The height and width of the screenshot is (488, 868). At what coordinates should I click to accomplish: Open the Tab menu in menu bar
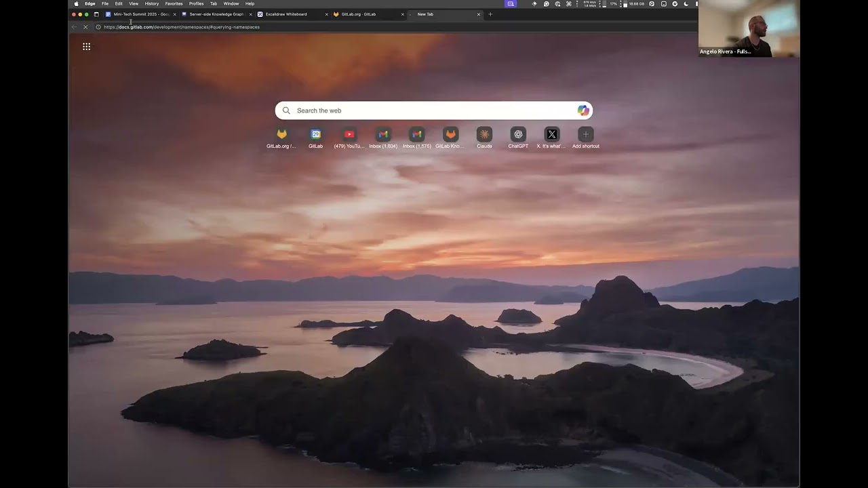tap(214, 3)
